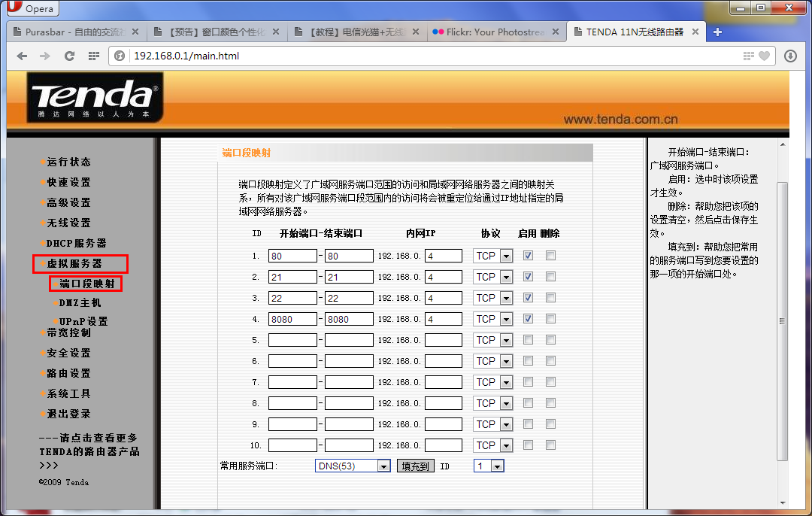The image size is (812, 516).
Task: Check the delete checkbox for rule 4
Action: click(551, 319)
